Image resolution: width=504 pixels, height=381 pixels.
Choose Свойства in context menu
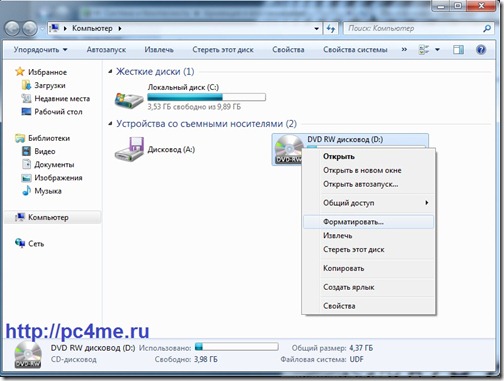click(368, 306)
